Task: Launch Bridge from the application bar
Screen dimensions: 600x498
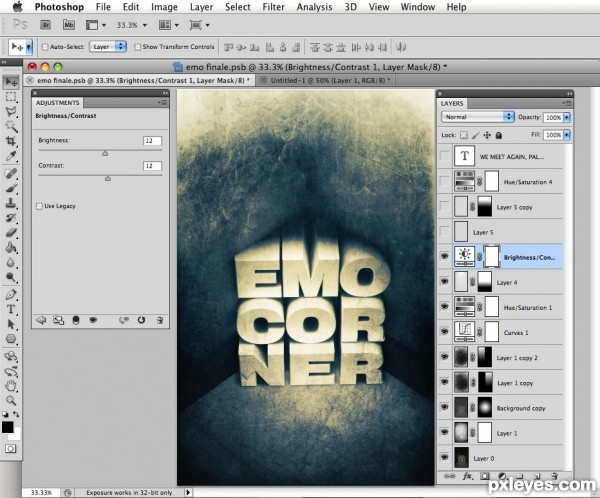Action: click(46, 25)
